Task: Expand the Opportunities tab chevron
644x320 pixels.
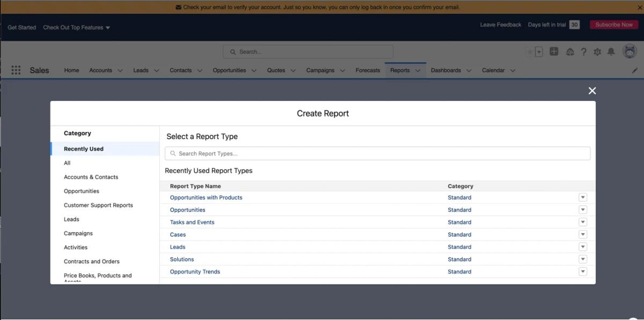Action: click(x=253, y=70)
